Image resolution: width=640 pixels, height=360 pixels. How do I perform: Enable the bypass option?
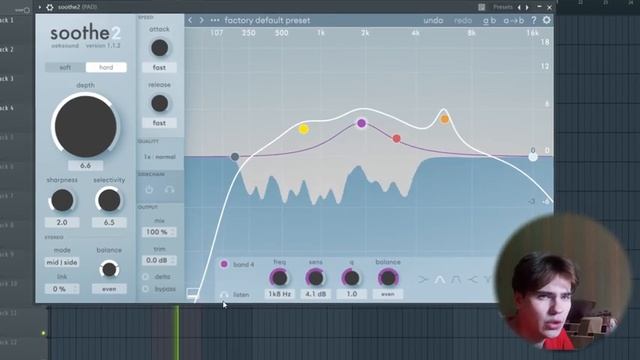pos(146,289)
